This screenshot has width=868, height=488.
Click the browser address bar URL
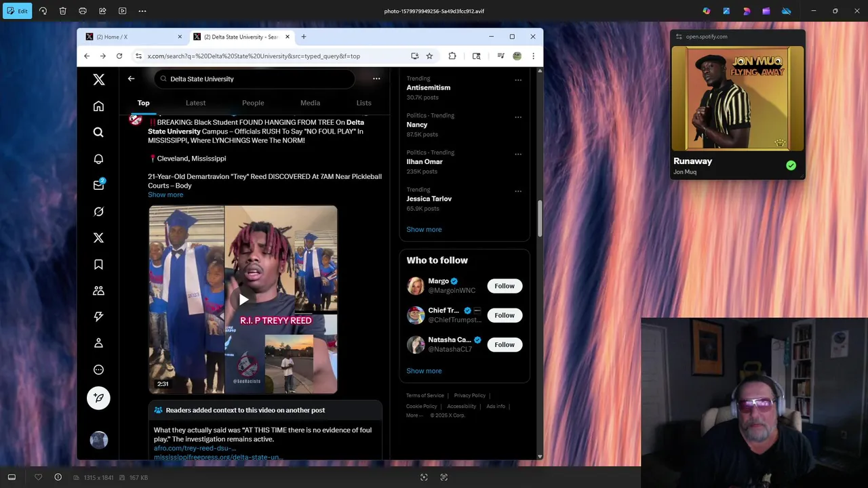coord(254,56)
